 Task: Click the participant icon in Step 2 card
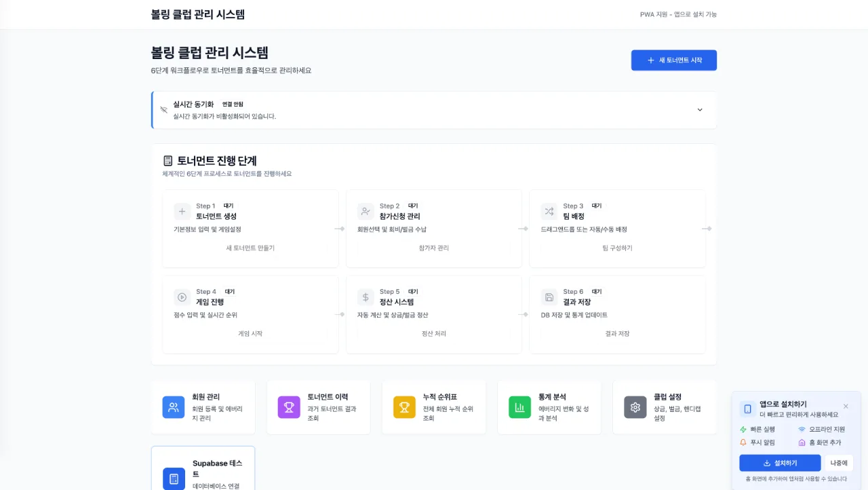point(366,211)
